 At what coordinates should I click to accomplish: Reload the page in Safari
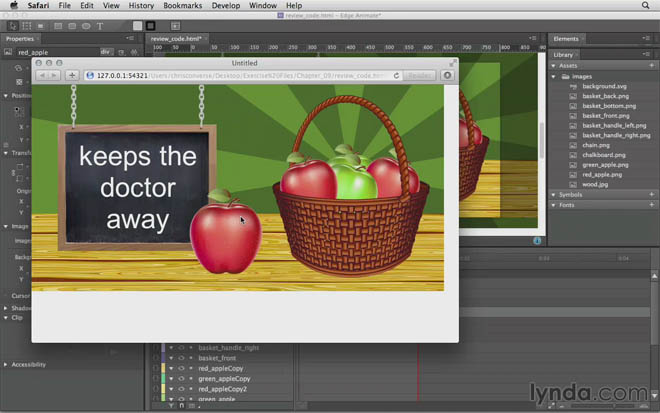pos(396,76)
